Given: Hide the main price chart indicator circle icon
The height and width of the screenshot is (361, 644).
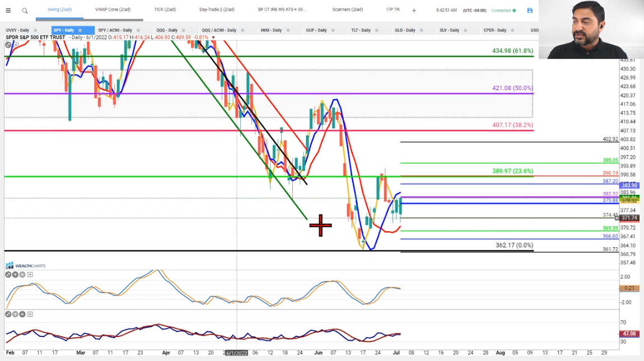Looking at the screenshot, I should click(x=8, y=44).
